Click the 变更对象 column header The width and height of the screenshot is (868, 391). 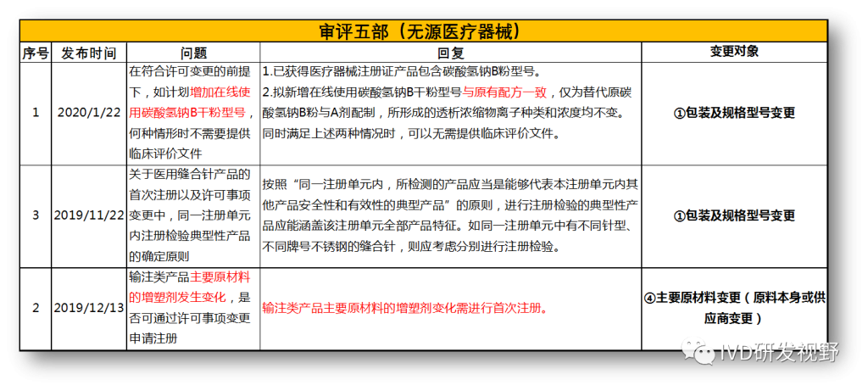click(733, 53)
